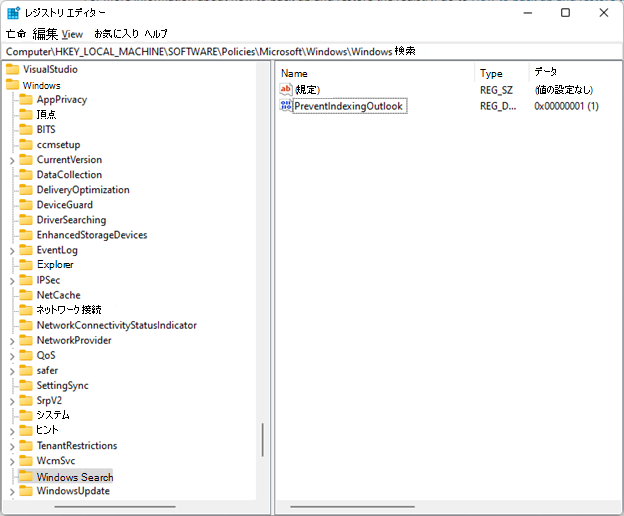Open the first menu left of 編集
Viewport: 624px width, 516px height.
tap(16, 34)
